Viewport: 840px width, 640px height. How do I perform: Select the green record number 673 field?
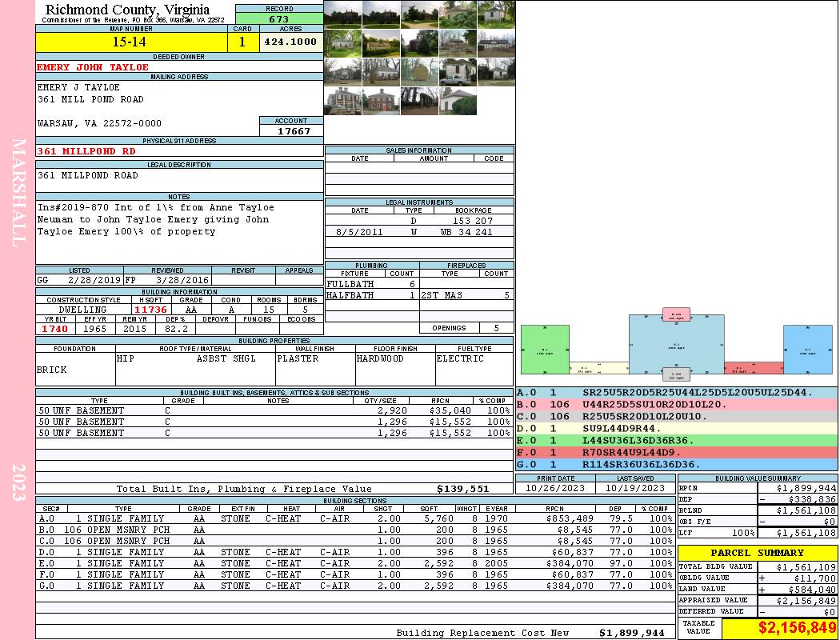tap(279, 19)
